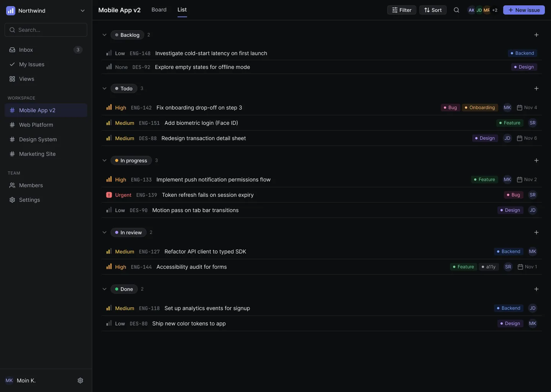Add new issue to Todo group

pos(536,88)
